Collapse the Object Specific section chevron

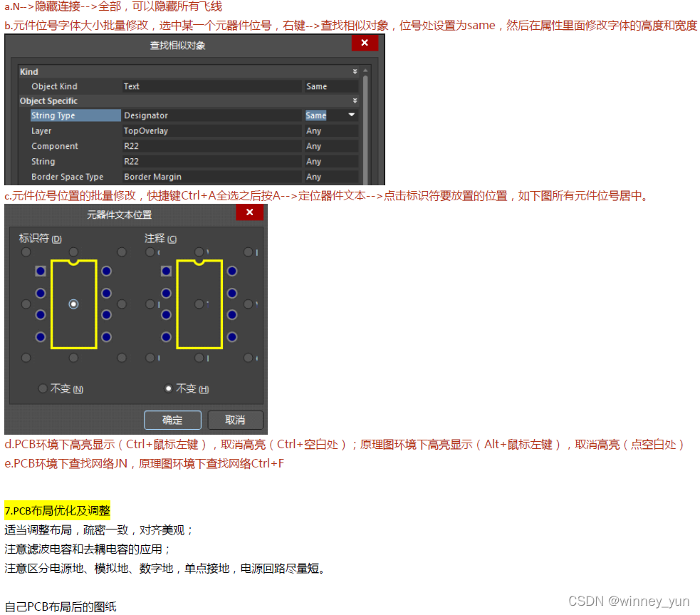click(355, 101)
